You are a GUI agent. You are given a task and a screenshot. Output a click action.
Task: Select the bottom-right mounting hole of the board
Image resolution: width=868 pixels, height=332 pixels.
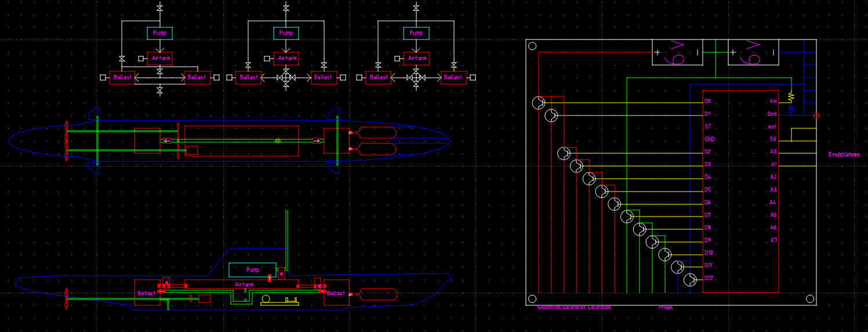[x=810, y=298]
